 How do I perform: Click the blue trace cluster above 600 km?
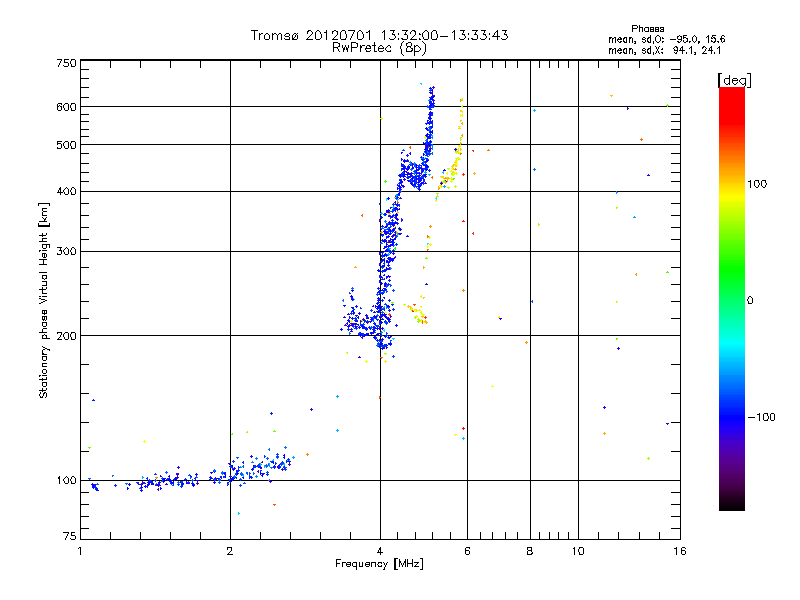432,97
